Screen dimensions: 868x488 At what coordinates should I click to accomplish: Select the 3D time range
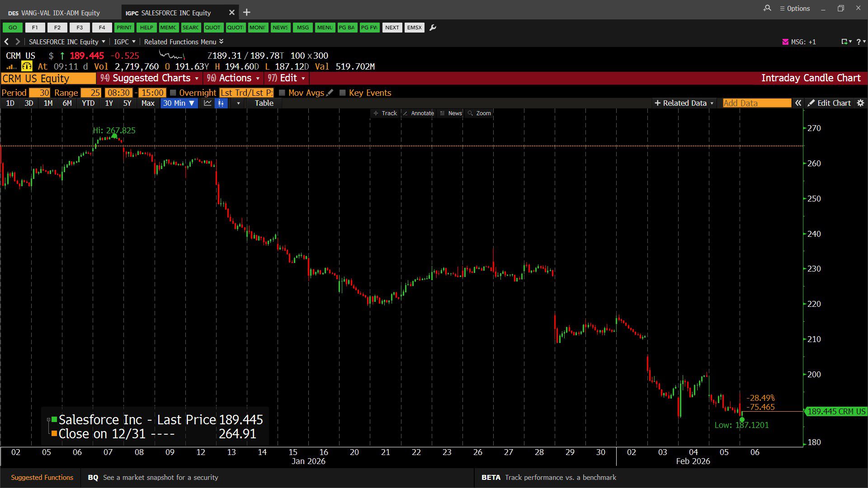coord(29,103)
